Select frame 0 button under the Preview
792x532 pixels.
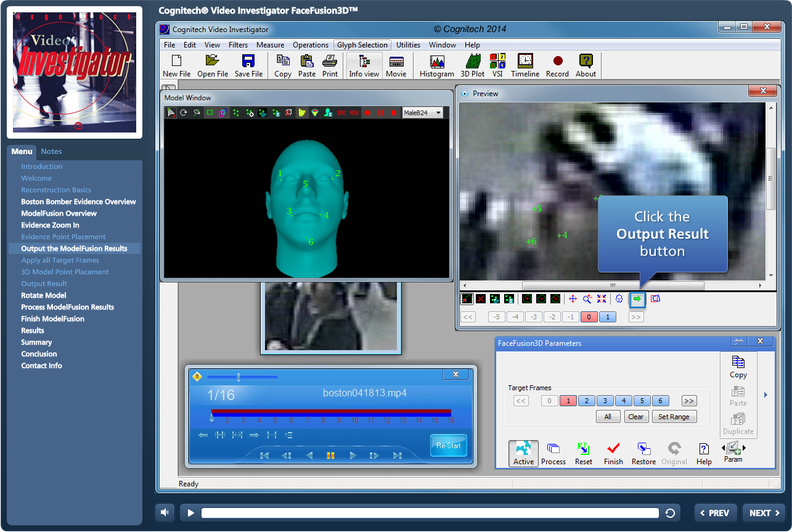pyautogui.click(x=589, y=317)
